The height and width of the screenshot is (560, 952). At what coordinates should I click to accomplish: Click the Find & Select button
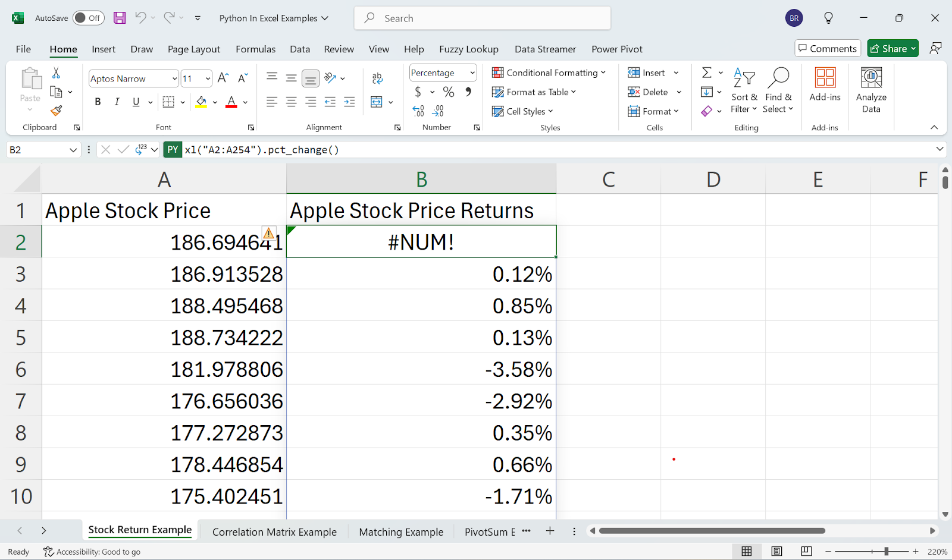click(x=778, y=90)
